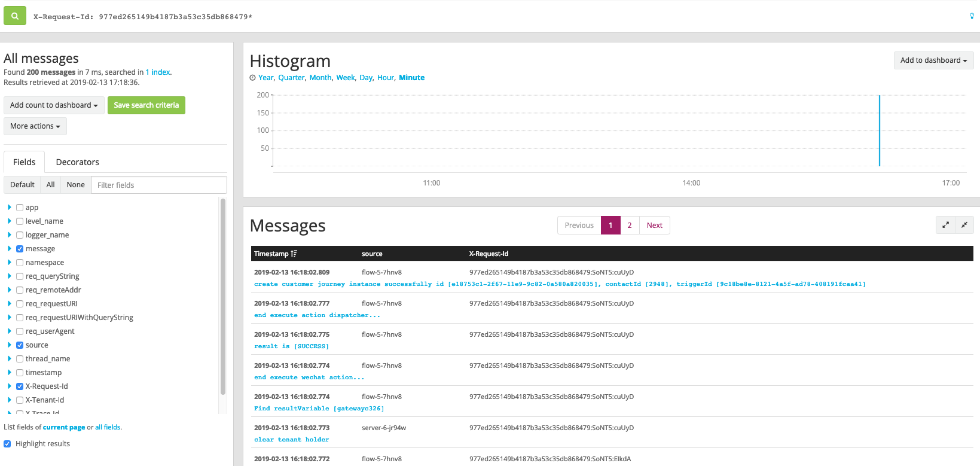Viewport: 980px width, 466px height.
Task: Click the Timestamp sort order icon
Action: pyautogui.click(x=294, y=254)
